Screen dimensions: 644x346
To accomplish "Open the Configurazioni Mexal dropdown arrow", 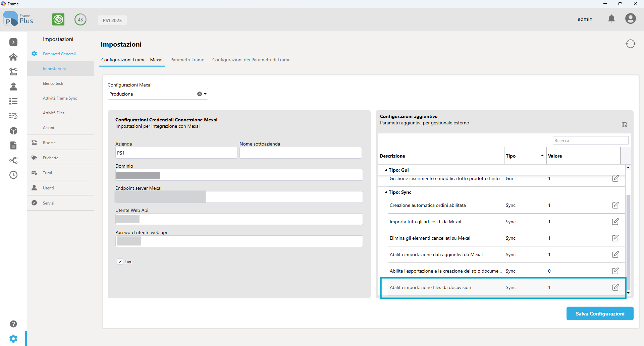I will [x=205, y=94].
